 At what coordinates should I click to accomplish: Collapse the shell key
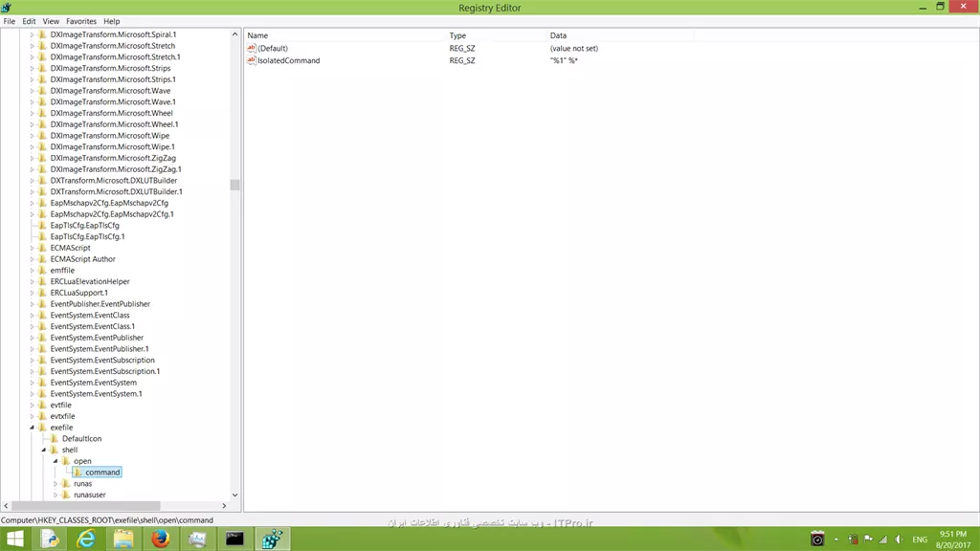(44, 450)
